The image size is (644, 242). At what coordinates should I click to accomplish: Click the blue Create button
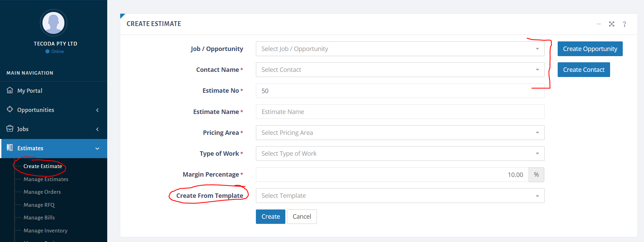[x=271, y=217]
